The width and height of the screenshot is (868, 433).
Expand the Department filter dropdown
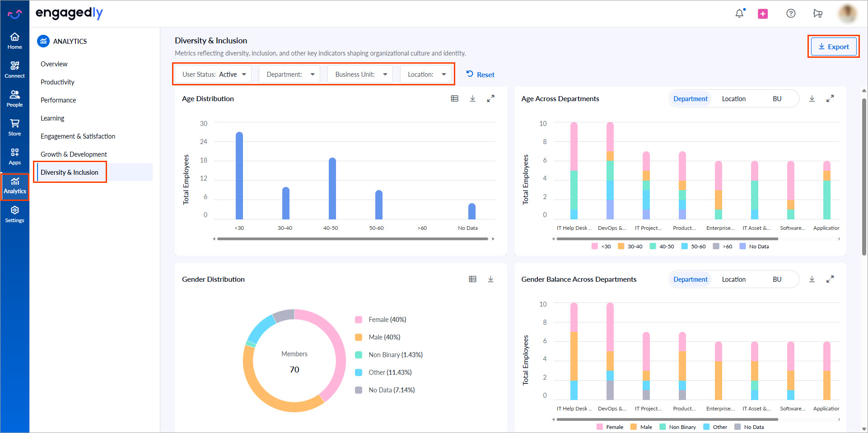click(289, 74)
